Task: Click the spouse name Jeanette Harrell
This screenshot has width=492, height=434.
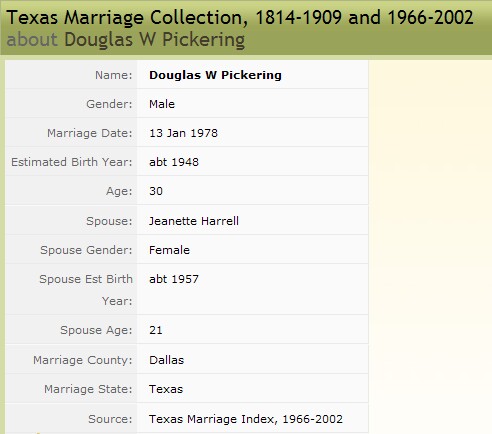Action: pos(194,221)
